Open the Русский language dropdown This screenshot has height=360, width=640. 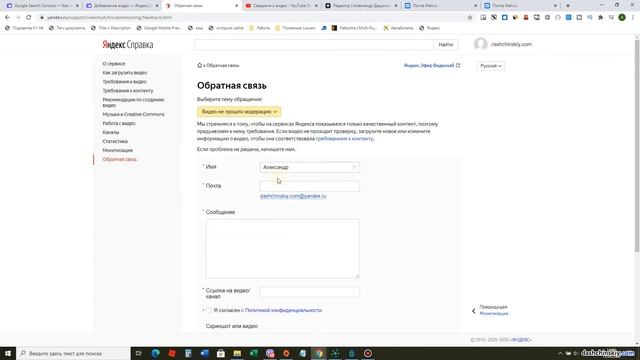click(x=490, y=66)
